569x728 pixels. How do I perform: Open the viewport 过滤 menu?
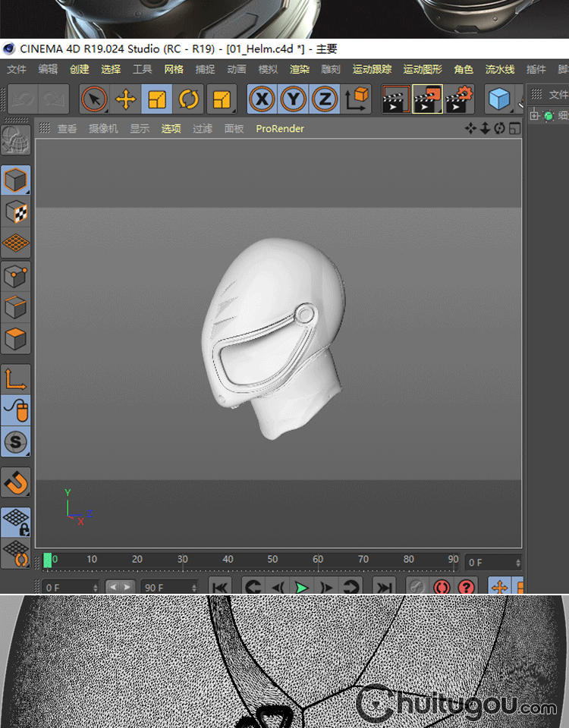click(x=203, y=129)
